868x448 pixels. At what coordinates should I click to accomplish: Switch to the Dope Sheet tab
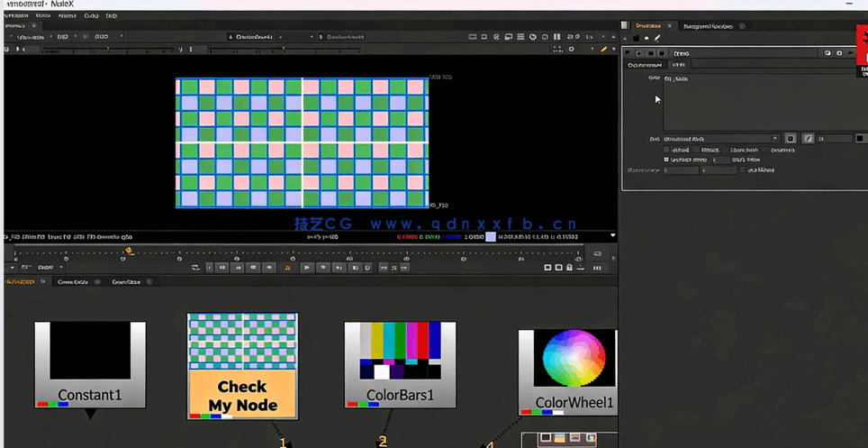point(125,282)
